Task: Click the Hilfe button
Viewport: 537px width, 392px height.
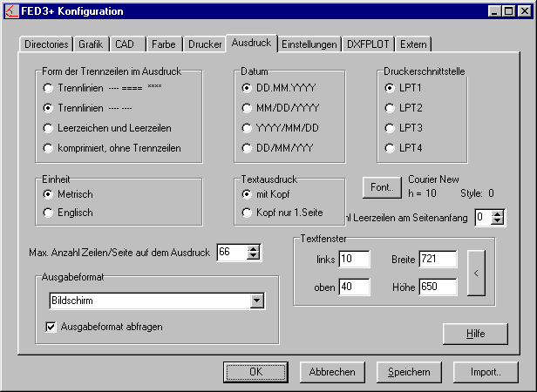Action: click(x=474, y=334)
